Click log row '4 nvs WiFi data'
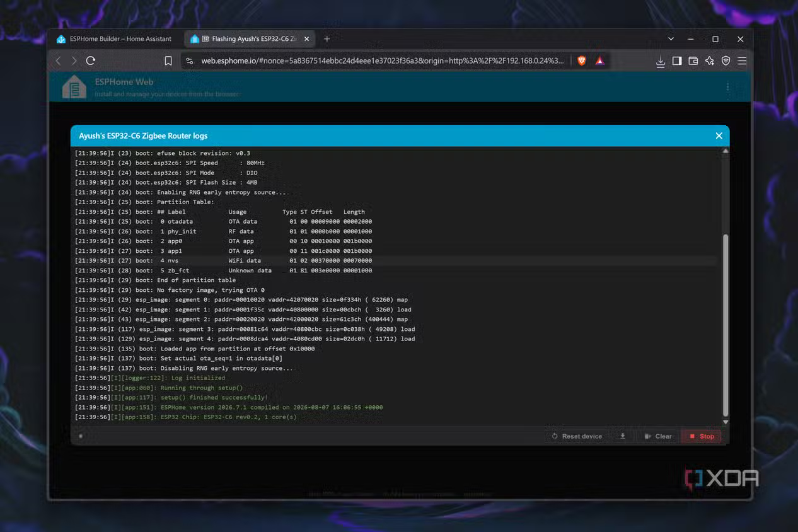 click(223, 261)
